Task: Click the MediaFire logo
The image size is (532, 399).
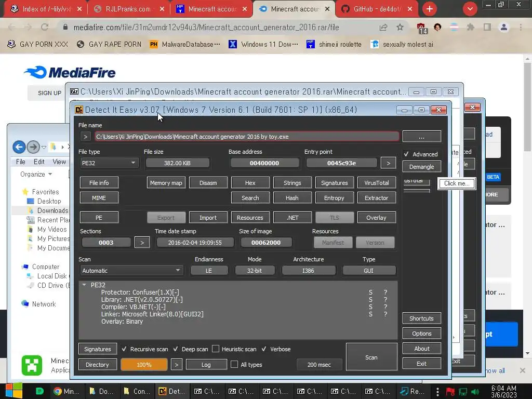Action: coord(70,72)
